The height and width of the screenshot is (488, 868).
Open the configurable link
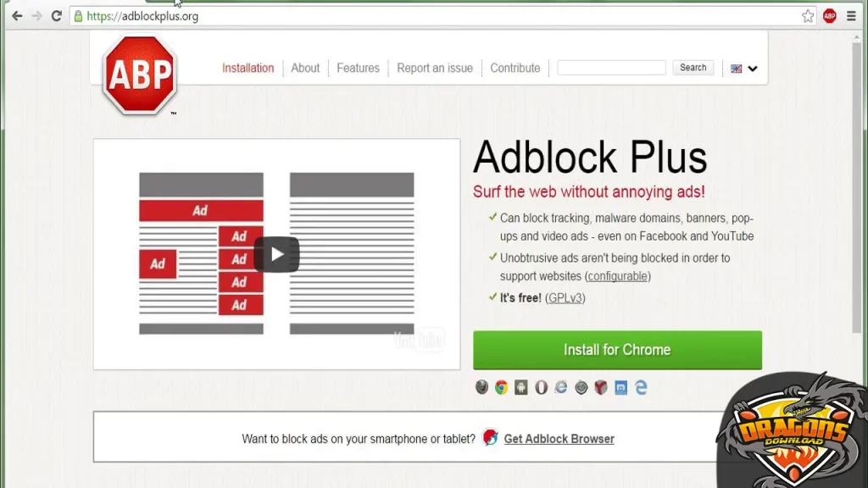(617, 276)
